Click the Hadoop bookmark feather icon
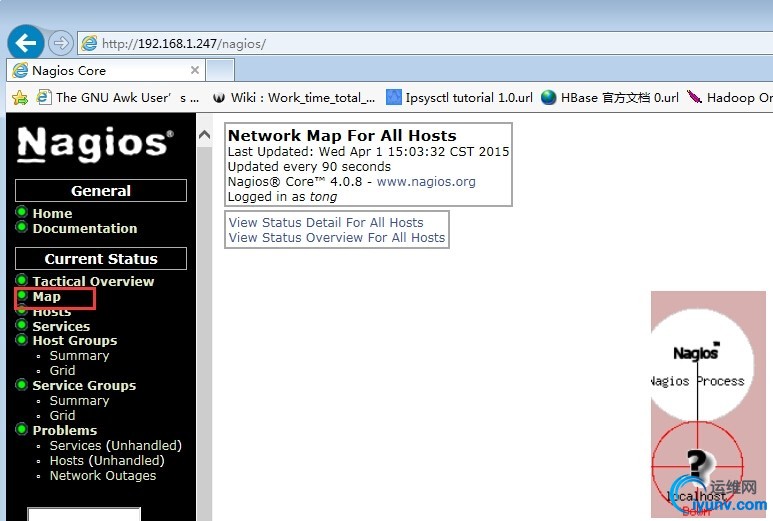Screen dimensions: 773x521 [x=694, y=97]
